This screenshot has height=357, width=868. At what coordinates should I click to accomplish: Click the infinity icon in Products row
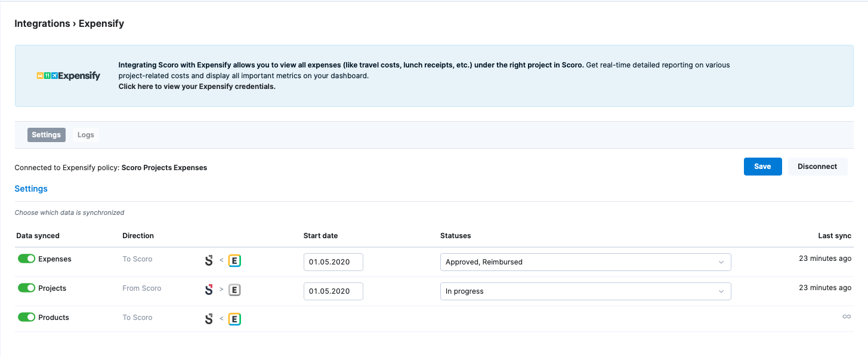(x=847, y=317)
